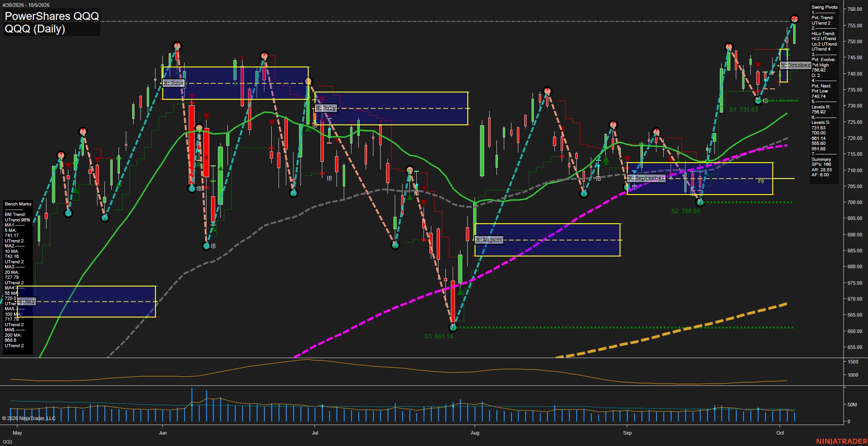Select the M:July monthly zone label
868x446 pixels.
pos(326,108)
